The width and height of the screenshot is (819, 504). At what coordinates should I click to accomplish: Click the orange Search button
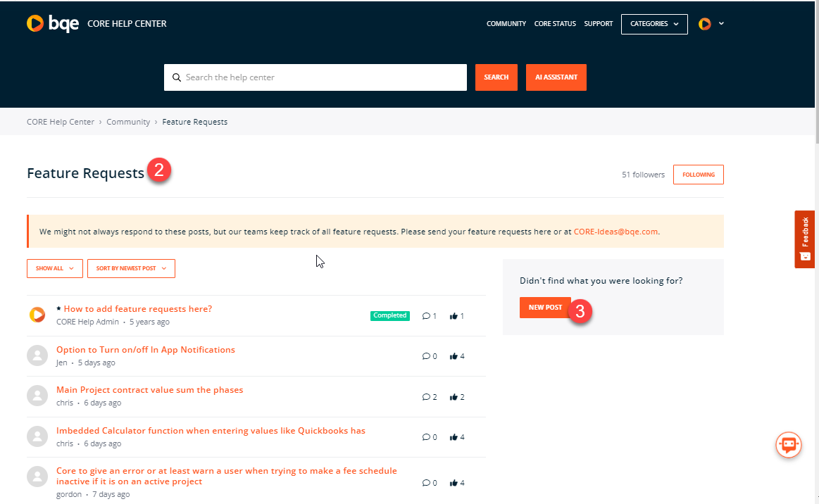click(496, 77)
